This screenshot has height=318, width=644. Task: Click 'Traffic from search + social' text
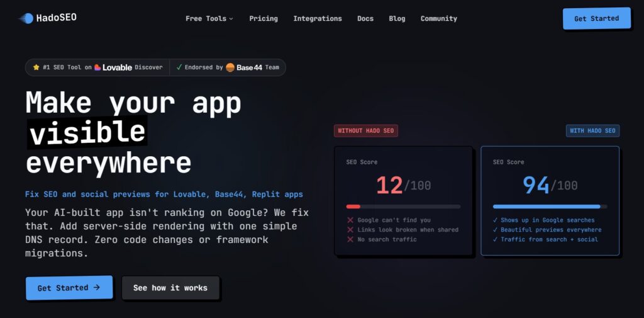(550, 239)
